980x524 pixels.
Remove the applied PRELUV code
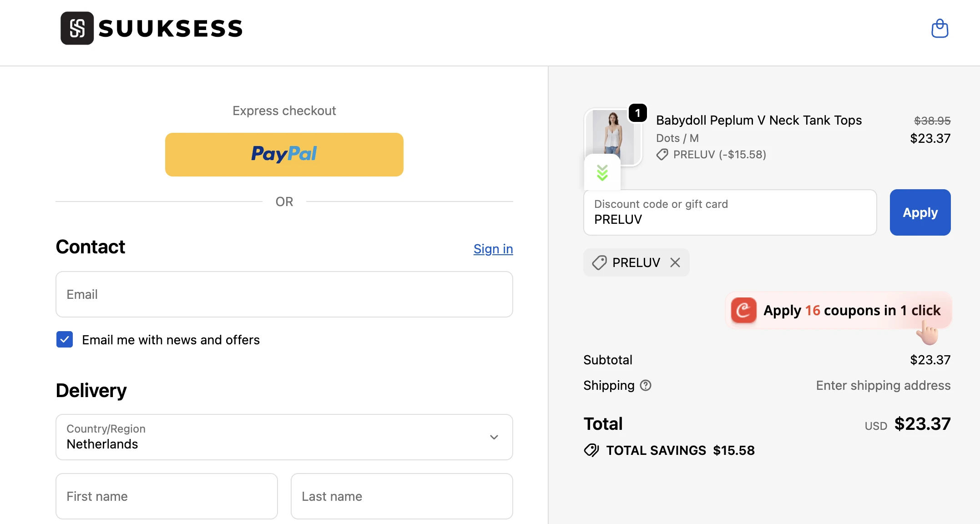675,262
